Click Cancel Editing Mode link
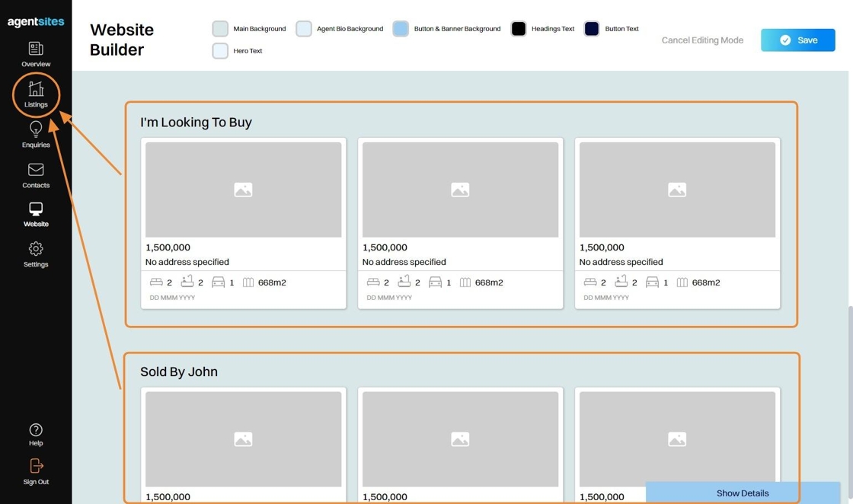The image size is (853, 504). 702,40
